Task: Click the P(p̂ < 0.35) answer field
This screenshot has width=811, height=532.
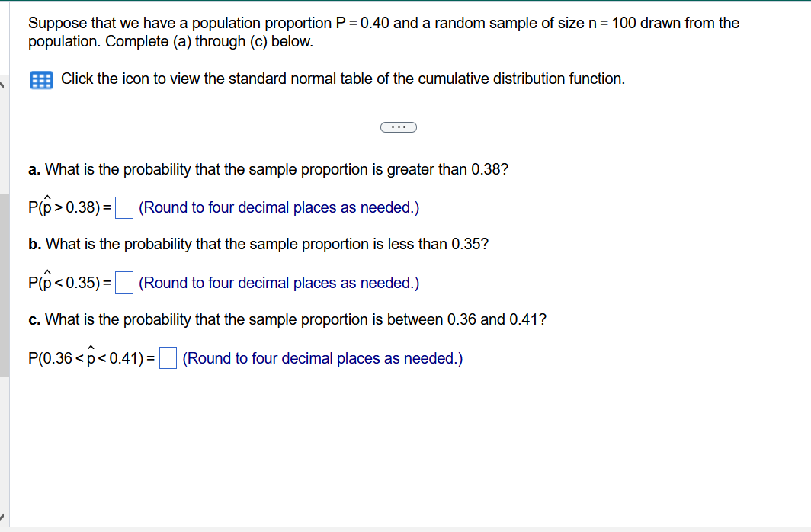Action: click(x=123, y=282)
